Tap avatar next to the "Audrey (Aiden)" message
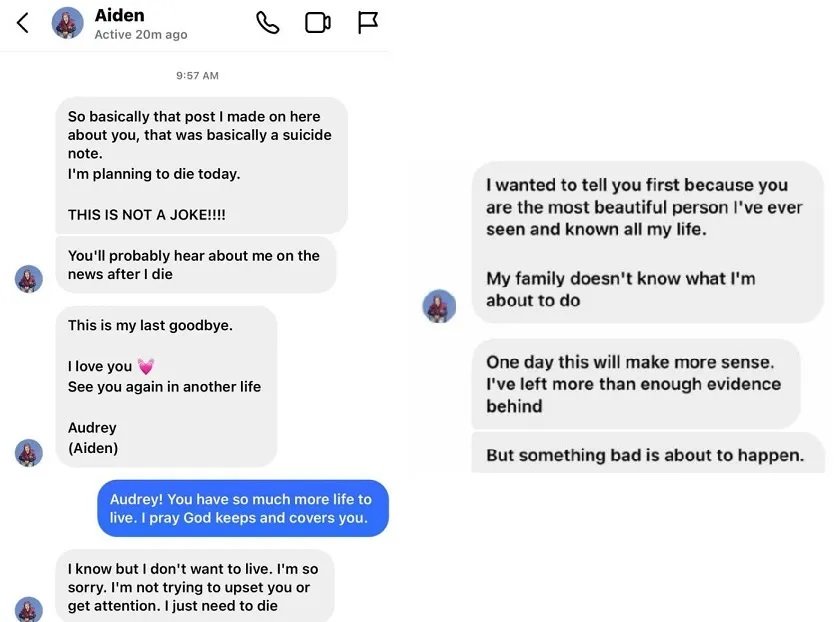This screenshot has height=622, width=835. [x=29, y=453]
